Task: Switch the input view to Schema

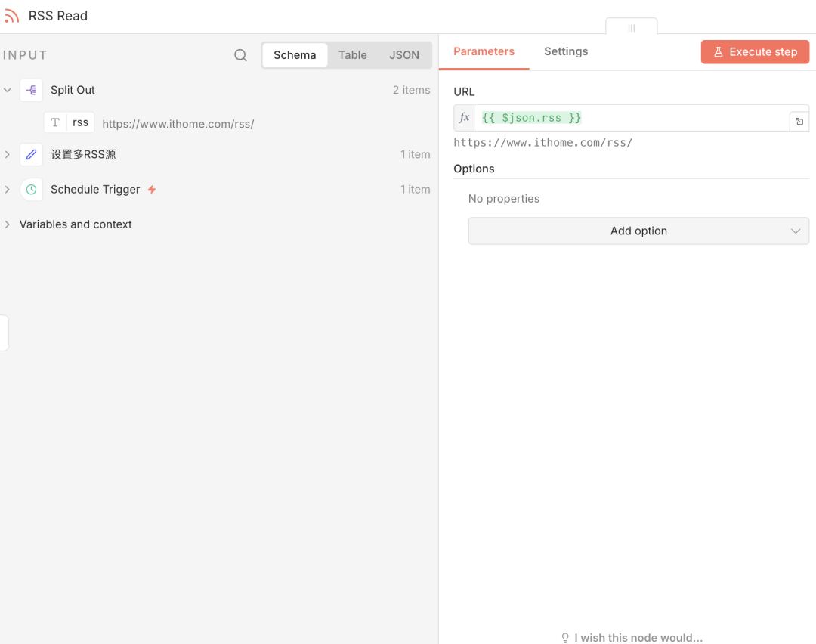Action: click(295, 55)
